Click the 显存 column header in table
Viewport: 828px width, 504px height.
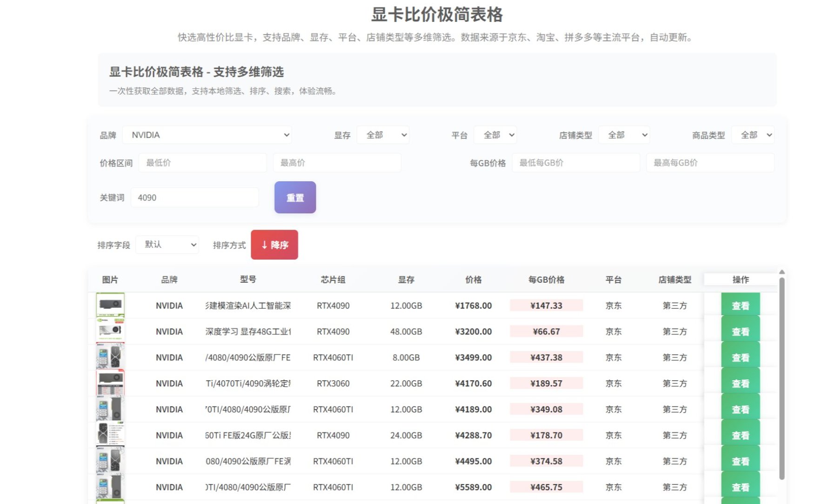click(x=406, y=279)
